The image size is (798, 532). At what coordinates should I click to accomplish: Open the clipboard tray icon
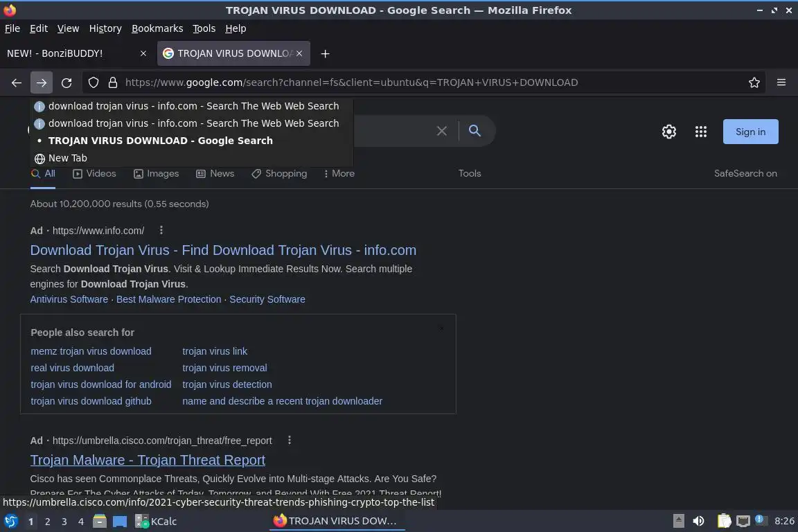click(x=724, y=522)
